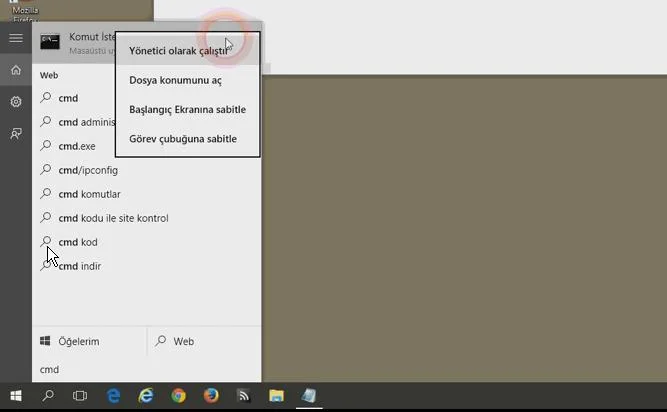Image resolution: width=667 pixels, height=412 pixels.
Task: Click the Komut İstemi command prompt icon
Action: click(x=50, y=42)
